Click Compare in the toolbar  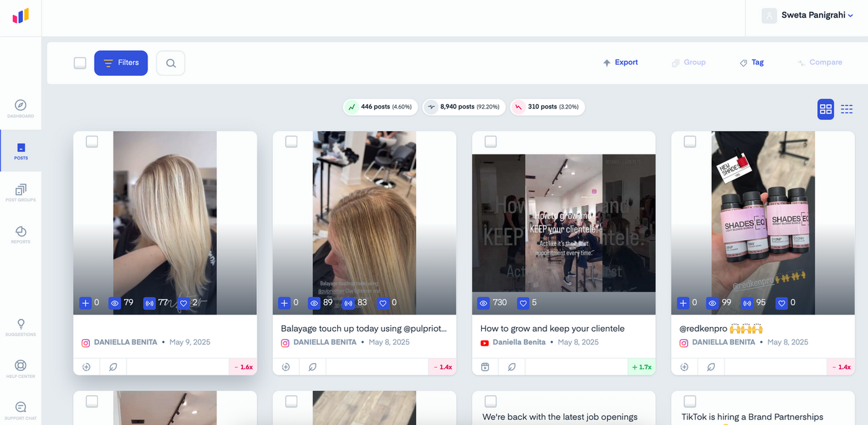pyautogui.click(x=820, y=63)
